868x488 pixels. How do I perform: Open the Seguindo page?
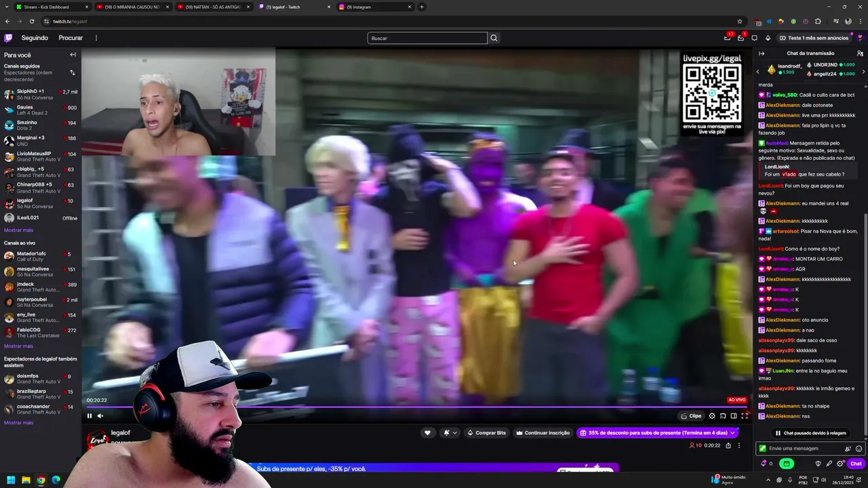click(35, 38)
